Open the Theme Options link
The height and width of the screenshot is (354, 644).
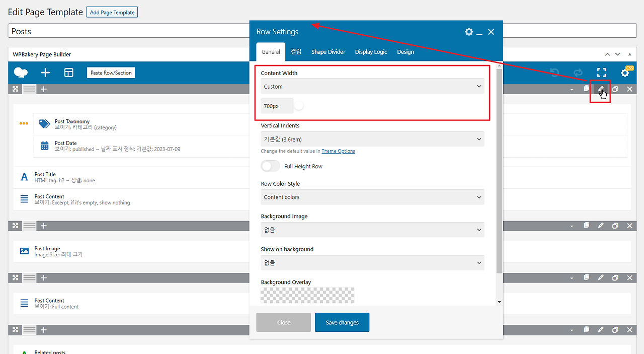pos(338,151)
